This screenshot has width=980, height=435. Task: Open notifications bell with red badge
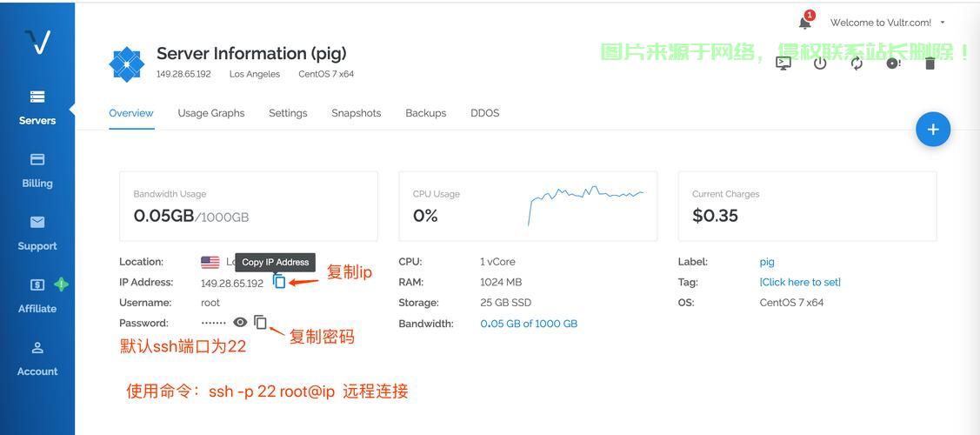pyautogui.click(x=805, y=22)
